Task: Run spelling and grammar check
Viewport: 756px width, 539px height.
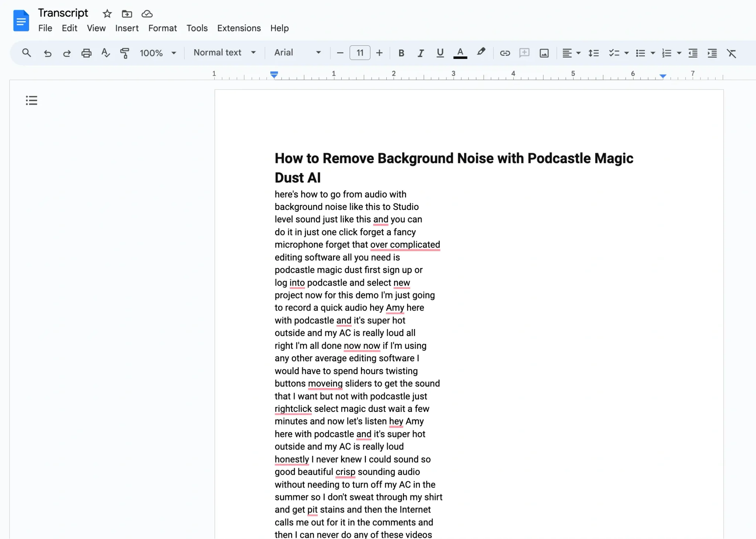Action: (x=106, y=53)
